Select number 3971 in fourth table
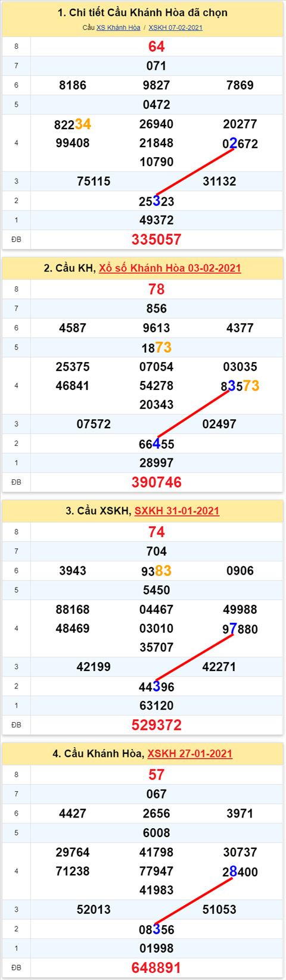 click(x=240, y=814)
